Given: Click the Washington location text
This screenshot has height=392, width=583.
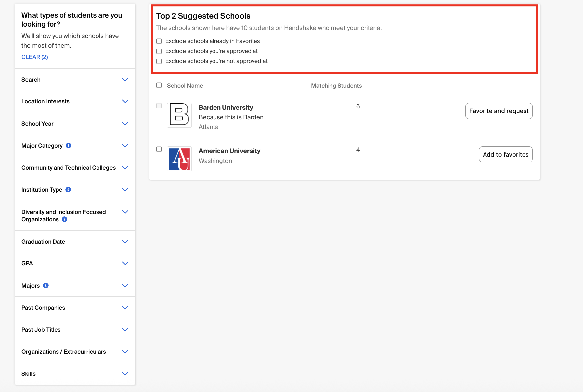Looking at the screenshot, I should coord(215,161).
